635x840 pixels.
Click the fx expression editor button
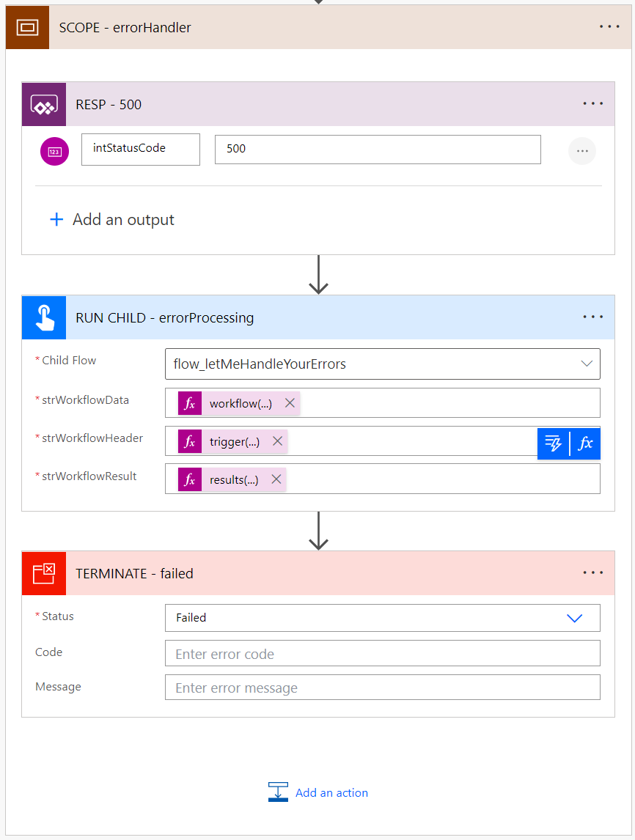585,443
